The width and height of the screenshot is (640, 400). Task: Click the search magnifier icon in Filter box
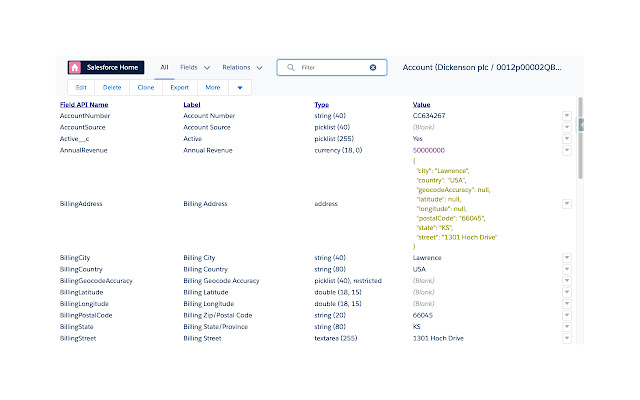[x=291, y=67]
